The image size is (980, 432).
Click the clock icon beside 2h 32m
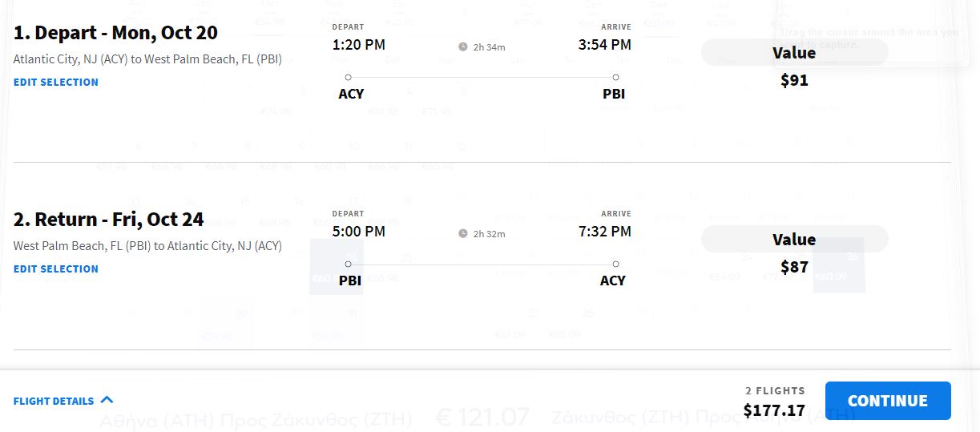point(463,233)
